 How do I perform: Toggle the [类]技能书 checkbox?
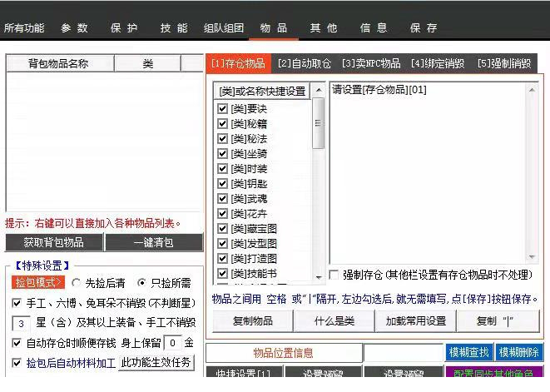coord(222,273)
